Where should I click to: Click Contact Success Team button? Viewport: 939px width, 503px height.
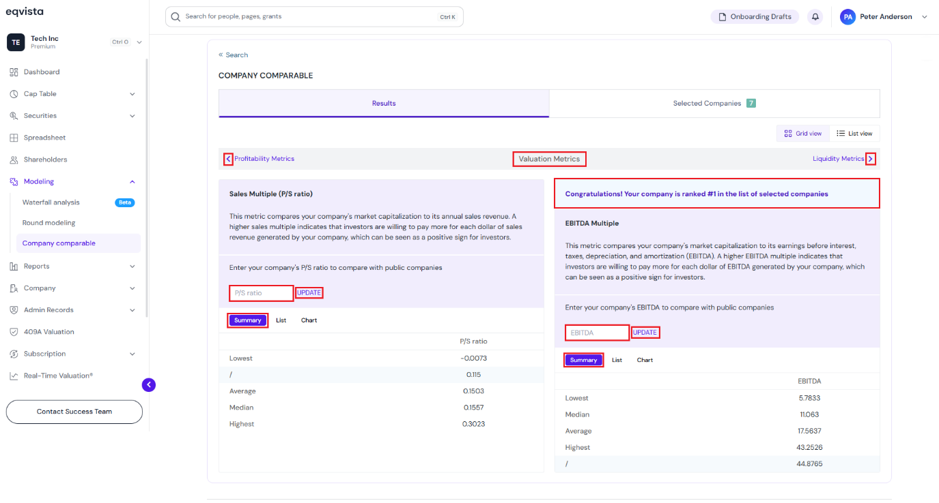[x=74, y=412]
